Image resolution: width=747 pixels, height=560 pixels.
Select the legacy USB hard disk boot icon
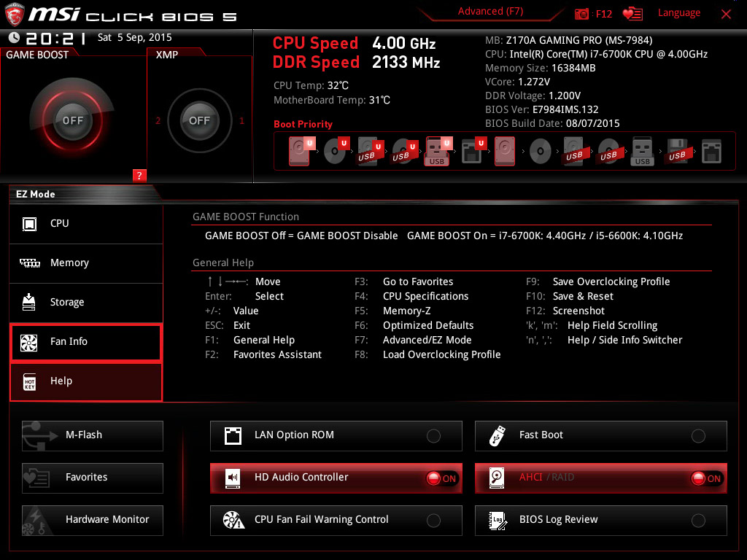point(574,151)
